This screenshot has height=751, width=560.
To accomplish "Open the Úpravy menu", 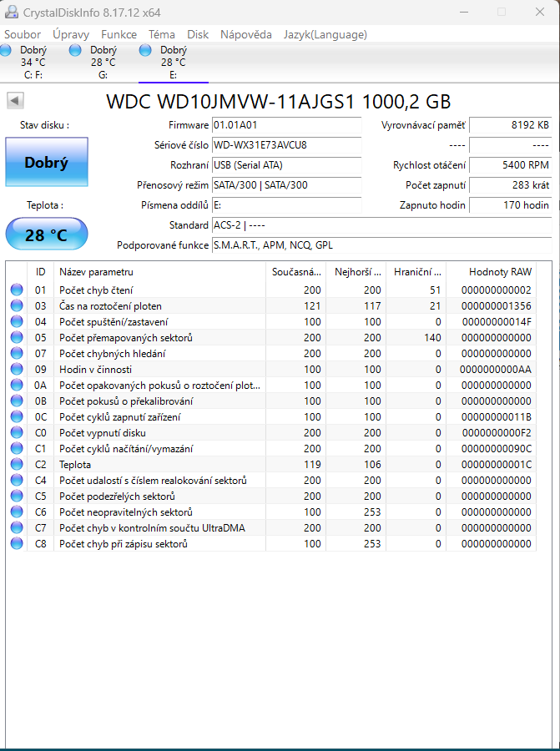I will [71, 34].
